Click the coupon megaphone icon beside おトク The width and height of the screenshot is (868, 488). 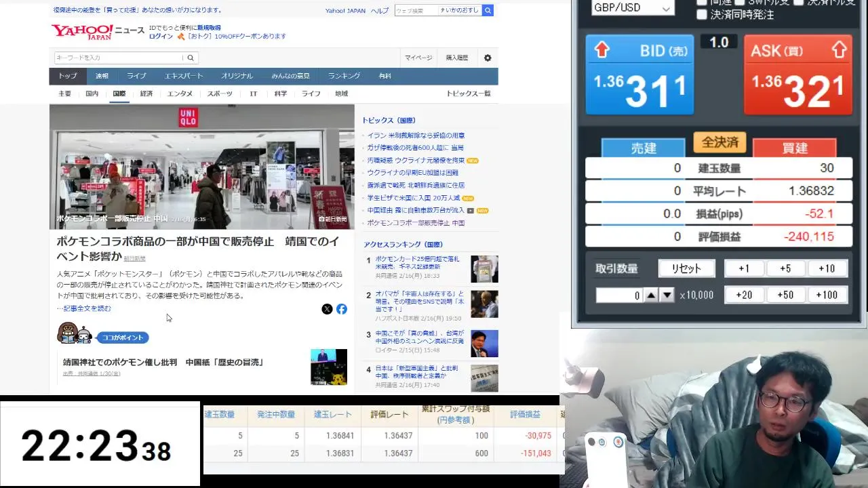(181, 37)
